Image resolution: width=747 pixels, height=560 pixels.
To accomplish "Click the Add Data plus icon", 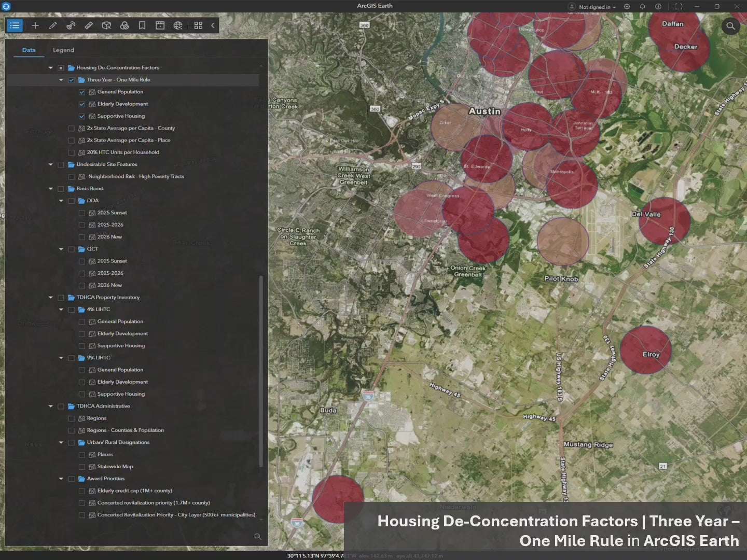I will tap(35, 25).
